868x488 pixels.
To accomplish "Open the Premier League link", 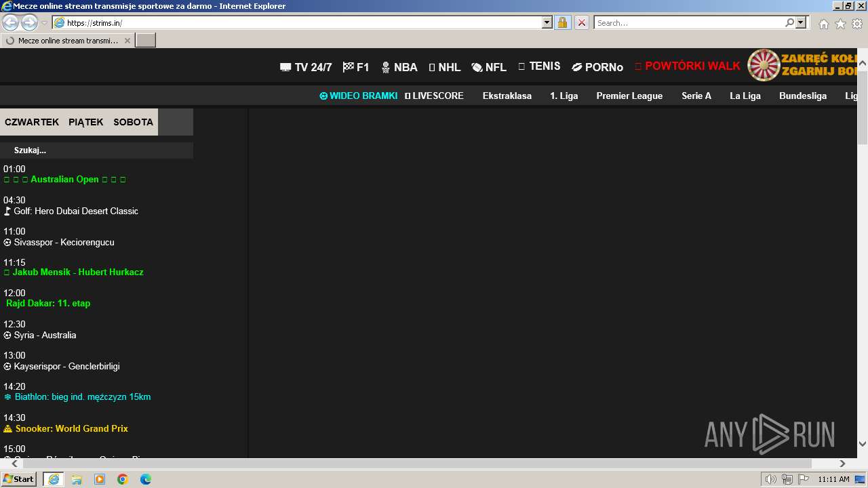I will tap(629, 96).
